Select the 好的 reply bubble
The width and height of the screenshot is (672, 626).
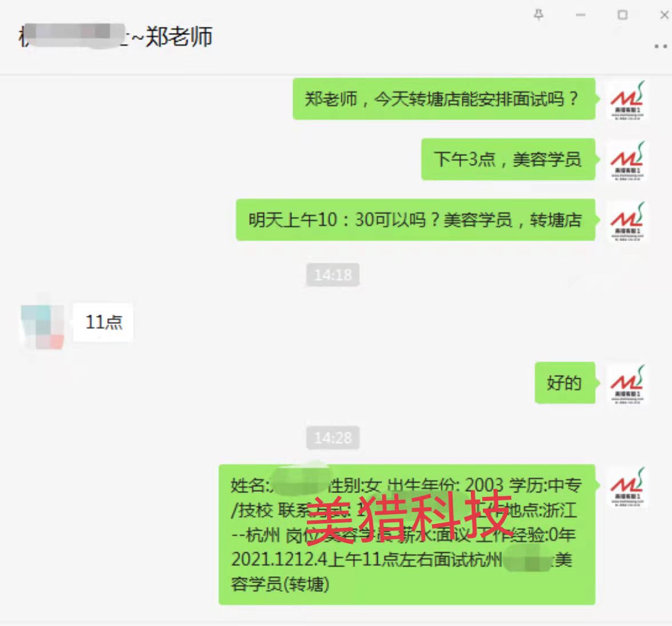click(x=565, y=383)
